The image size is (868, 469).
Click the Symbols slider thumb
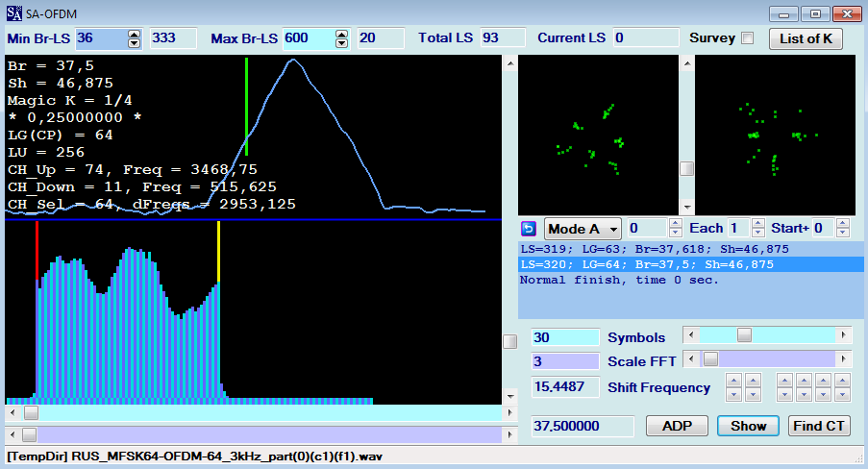(745, 334)
